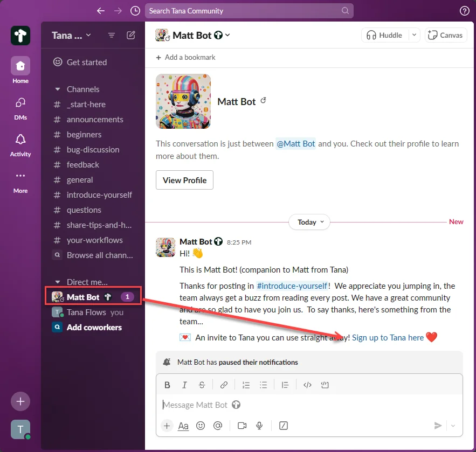Open the Today date dropdown

309,222
